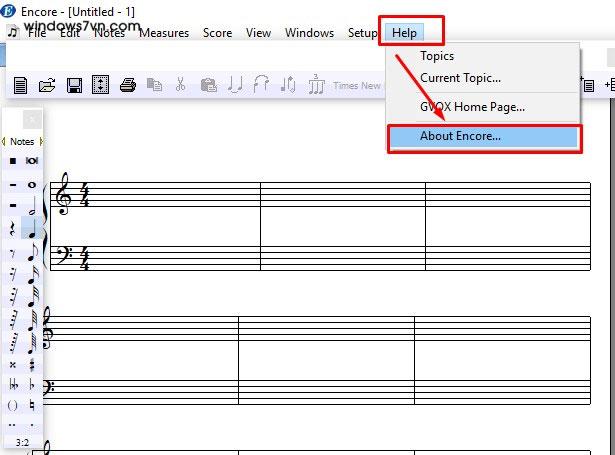This screenshot has height=455, width=615.
Task: Save the score using the floppy disk icon
Action: coord(74,86)
